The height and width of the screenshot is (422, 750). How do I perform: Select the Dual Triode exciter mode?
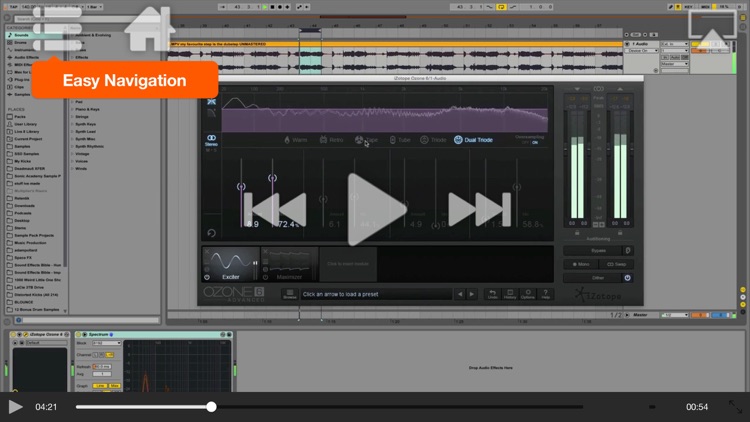[x=473, y=140]
